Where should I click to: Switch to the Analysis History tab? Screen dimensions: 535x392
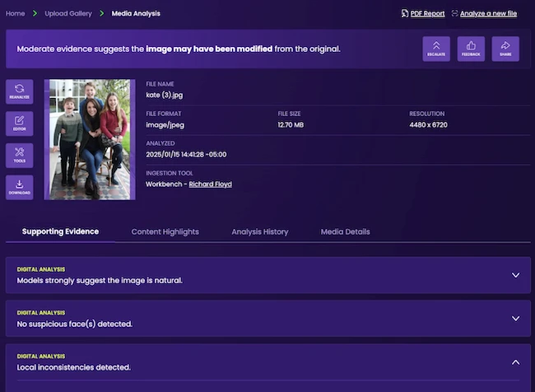[260, 231]
